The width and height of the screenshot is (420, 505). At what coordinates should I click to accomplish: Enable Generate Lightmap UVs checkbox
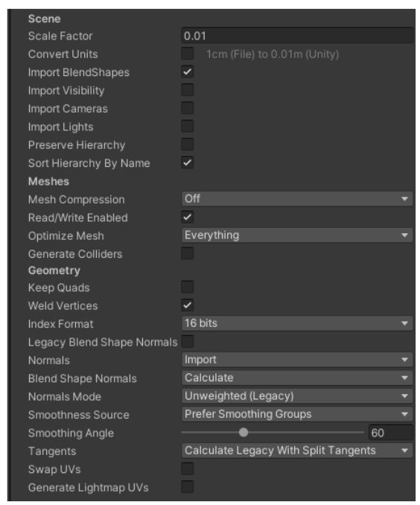click(188, 487)
